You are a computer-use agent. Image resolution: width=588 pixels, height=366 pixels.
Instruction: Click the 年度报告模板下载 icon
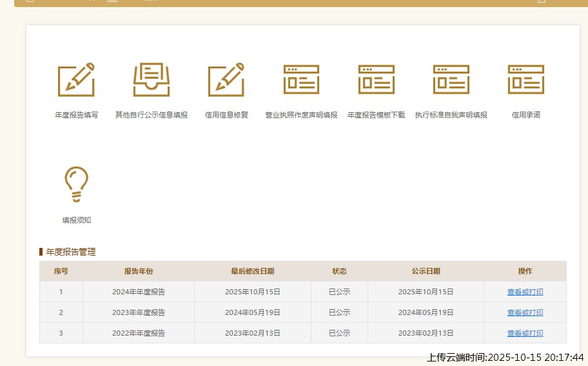pyautogui.click(x=376, y=80)
